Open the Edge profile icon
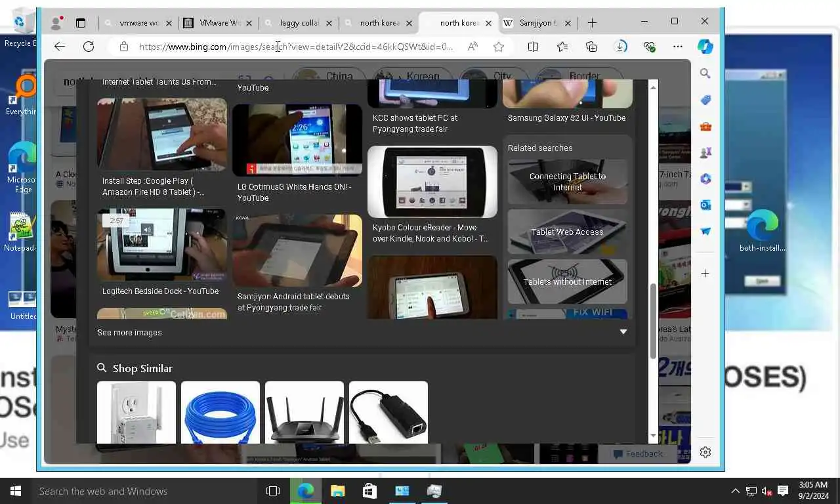The image size is (840, 504). click(56, 23)
